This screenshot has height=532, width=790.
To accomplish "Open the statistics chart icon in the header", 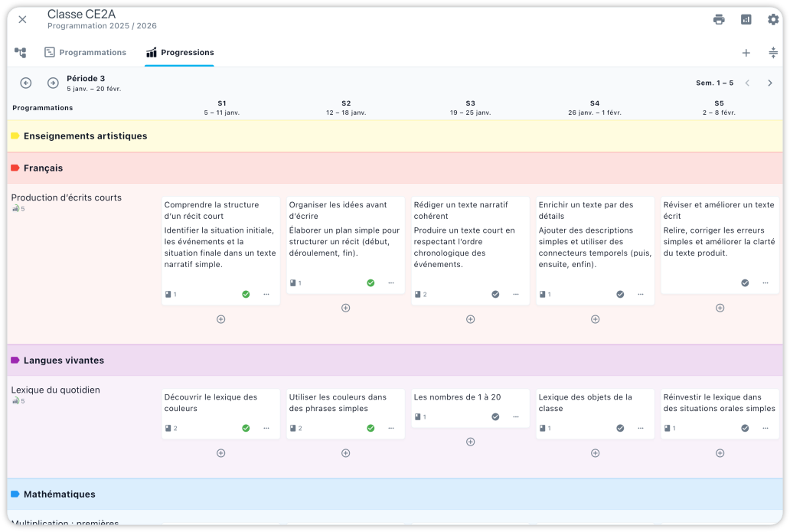I will pos(746,20).
